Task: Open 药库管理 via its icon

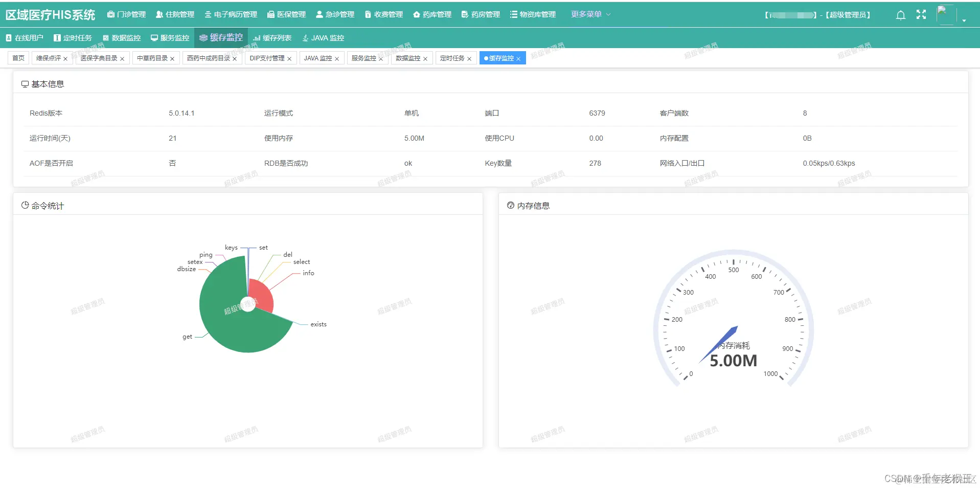Action: 416,14
